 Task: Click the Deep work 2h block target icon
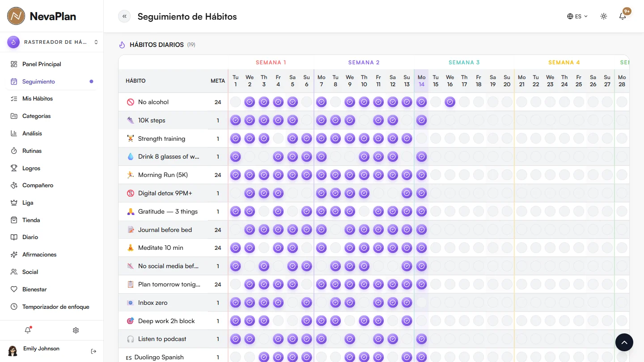coord(131,321)
